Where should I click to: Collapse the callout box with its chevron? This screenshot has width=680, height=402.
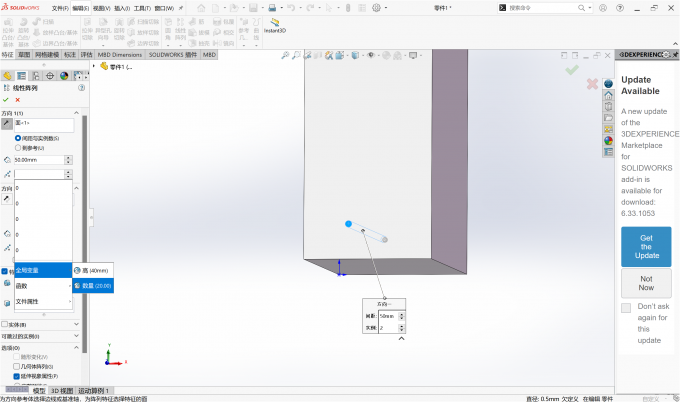coord(402,339)
